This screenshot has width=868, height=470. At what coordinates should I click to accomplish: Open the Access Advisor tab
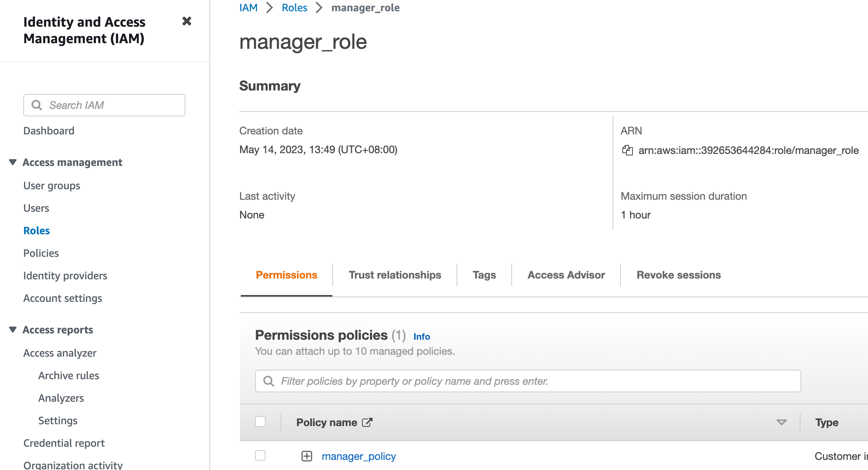566,275
